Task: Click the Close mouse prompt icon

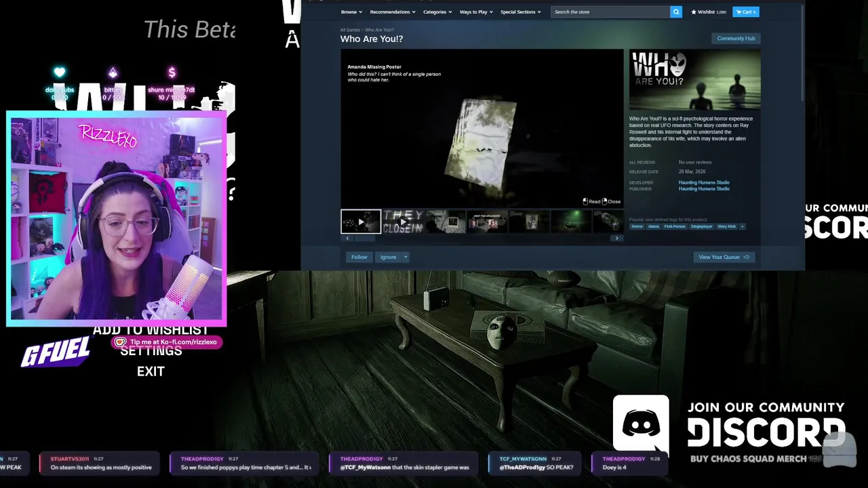Action: 605,201
